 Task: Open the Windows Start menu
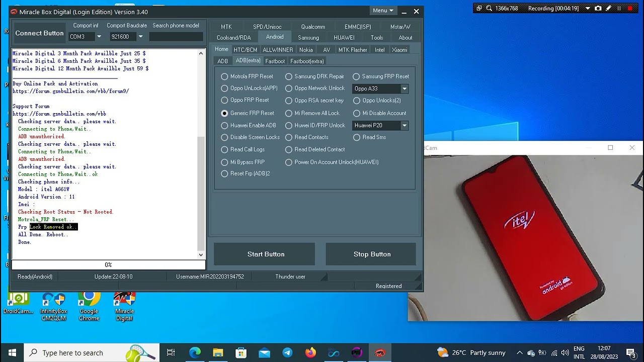pyautogui.click(x=12, y=352)
